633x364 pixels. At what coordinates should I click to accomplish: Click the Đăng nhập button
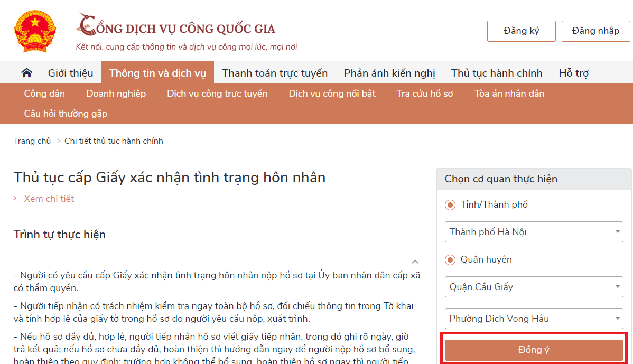[x=595, y=31]
